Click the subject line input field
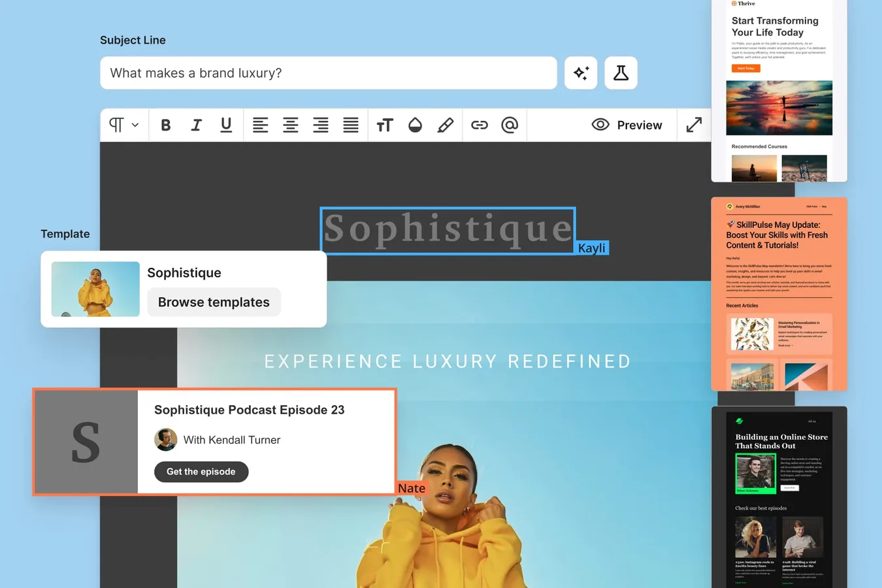The image size is (882, 588). point(327,73)
